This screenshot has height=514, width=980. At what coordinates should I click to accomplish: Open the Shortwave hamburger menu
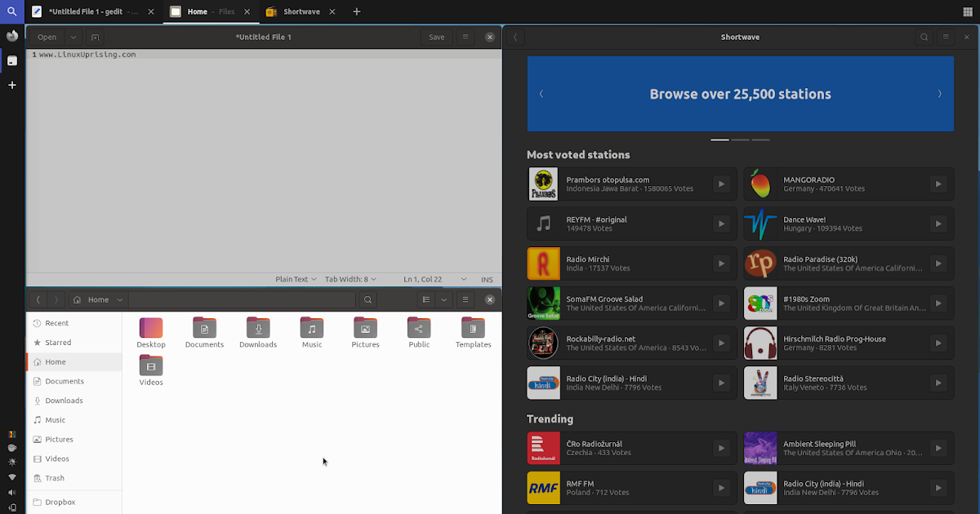coord(945,37)
